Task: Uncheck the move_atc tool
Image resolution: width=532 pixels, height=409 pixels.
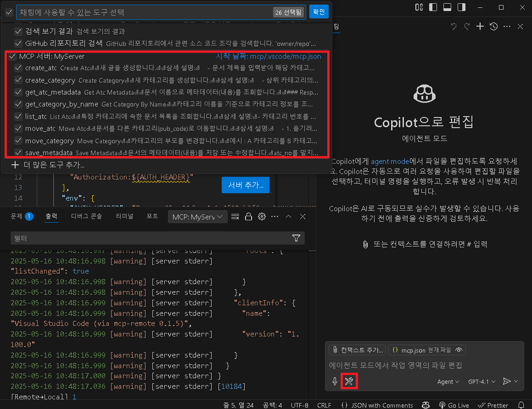Action: coord(18,129)
